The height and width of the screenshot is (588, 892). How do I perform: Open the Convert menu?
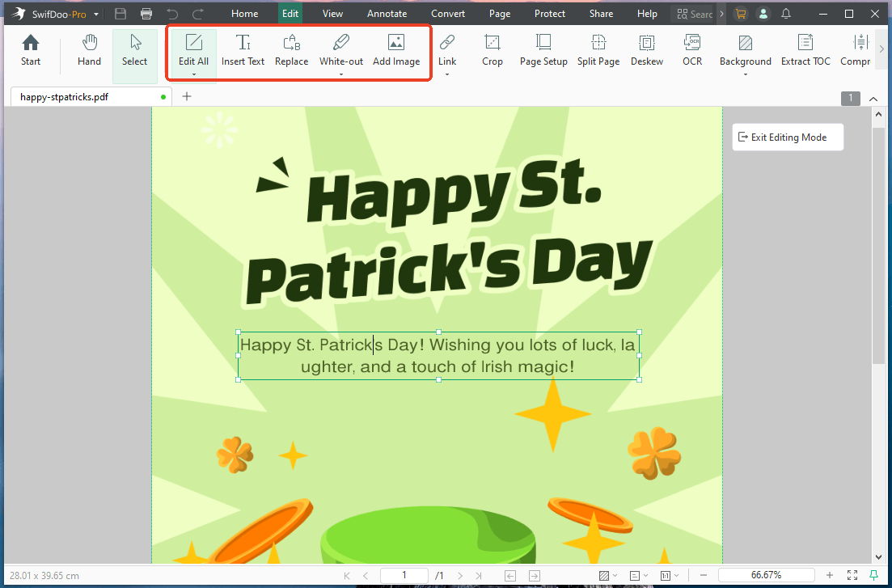pos(447,13)
